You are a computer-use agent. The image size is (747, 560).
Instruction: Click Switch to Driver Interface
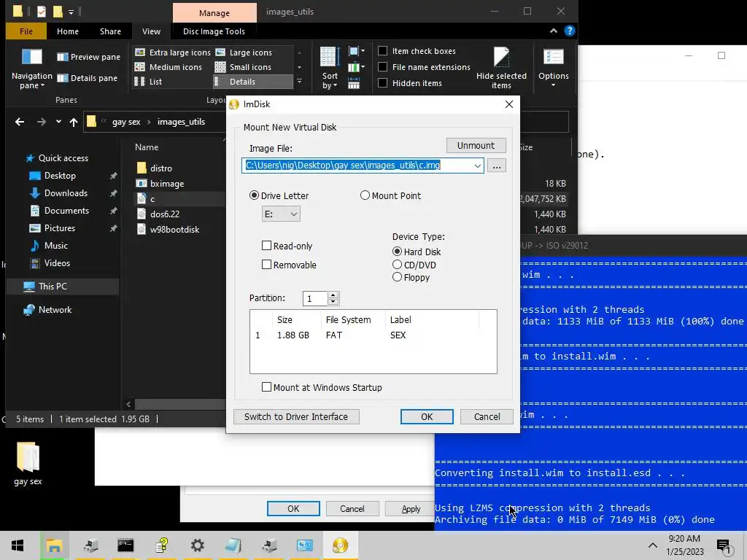point(296,416)
